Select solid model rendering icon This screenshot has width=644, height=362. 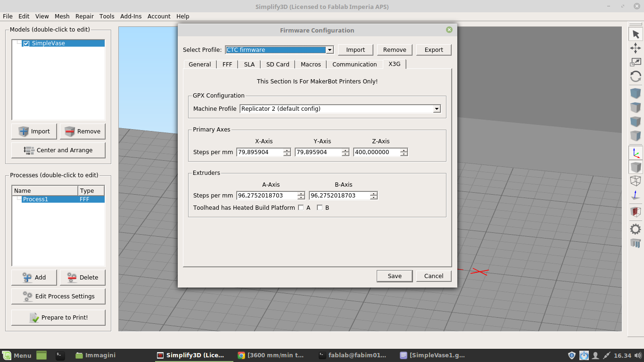click(636, 167)
